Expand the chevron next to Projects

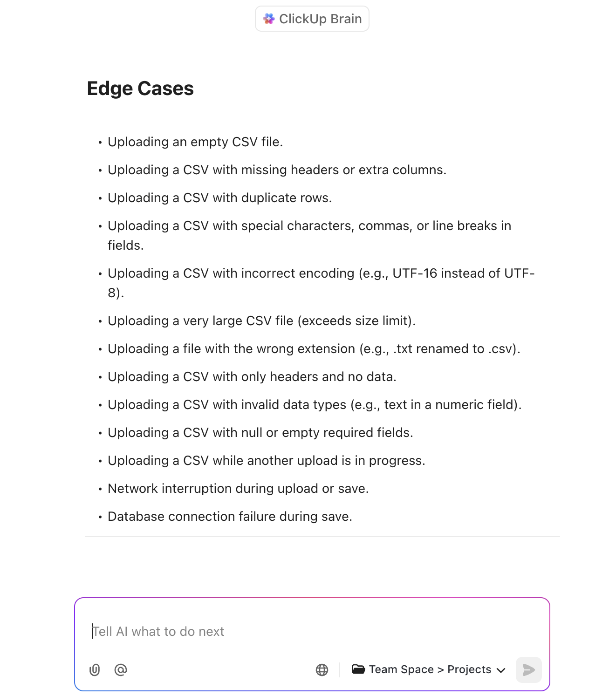click(501, 670)
